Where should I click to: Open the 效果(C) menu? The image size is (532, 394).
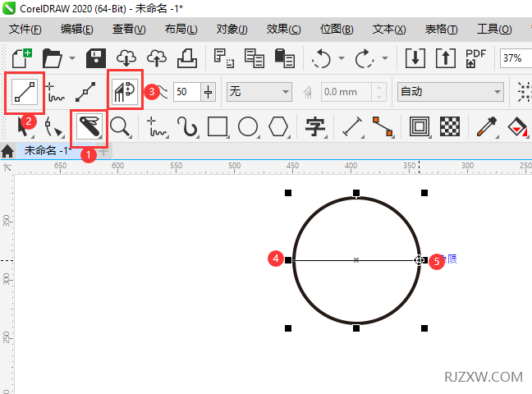pos(283,30)
